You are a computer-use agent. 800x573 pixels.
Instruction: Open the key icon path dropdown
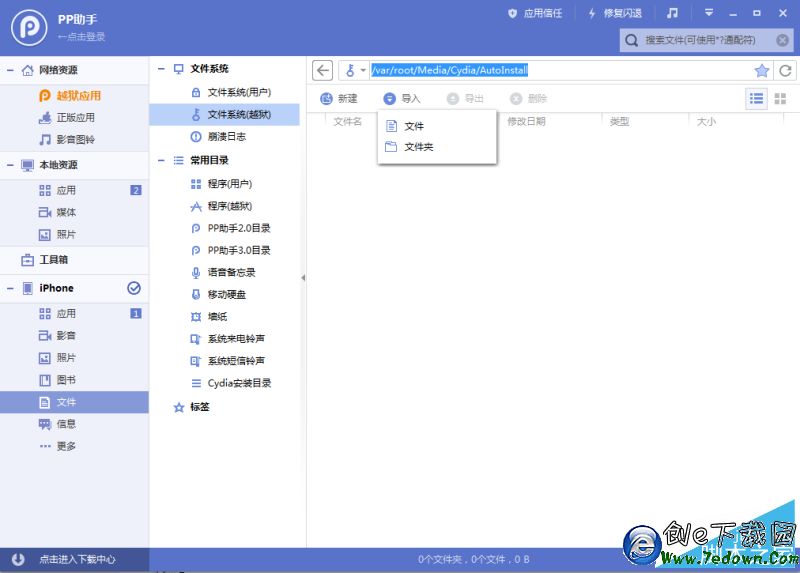[x=354, y=70]
